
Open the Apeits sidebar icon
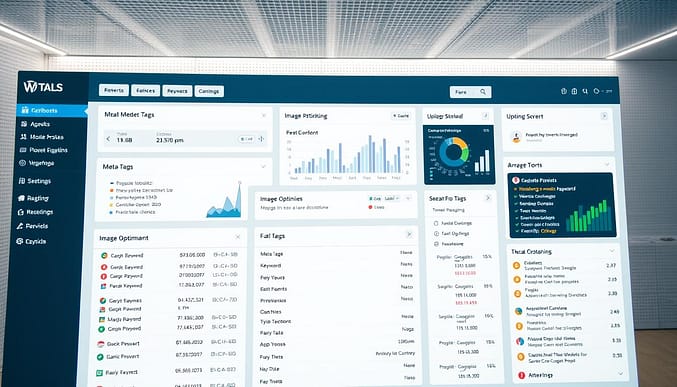[x=23, y=124]
